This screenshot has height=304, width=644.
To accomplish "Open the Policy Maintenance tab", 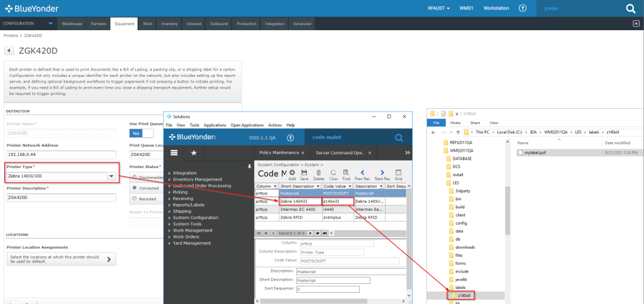I will (x=278, y=152).
